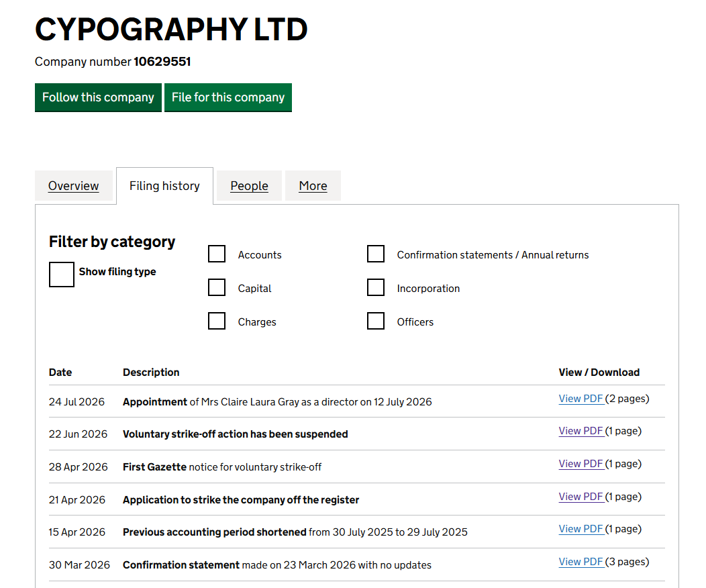Click First Gazette notice description text
Viewport: 706px width, 588px height.
[x=222, y=467]
